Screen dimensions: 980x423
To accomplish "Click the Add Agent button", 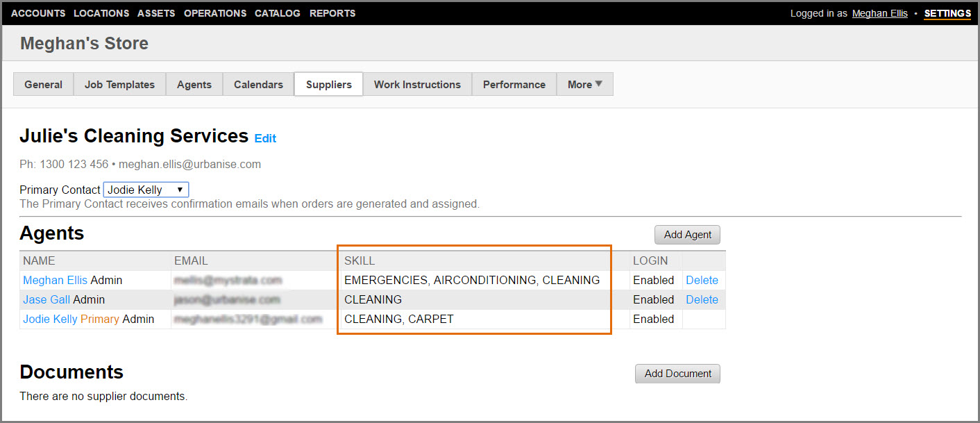I will tap(687, 235).
